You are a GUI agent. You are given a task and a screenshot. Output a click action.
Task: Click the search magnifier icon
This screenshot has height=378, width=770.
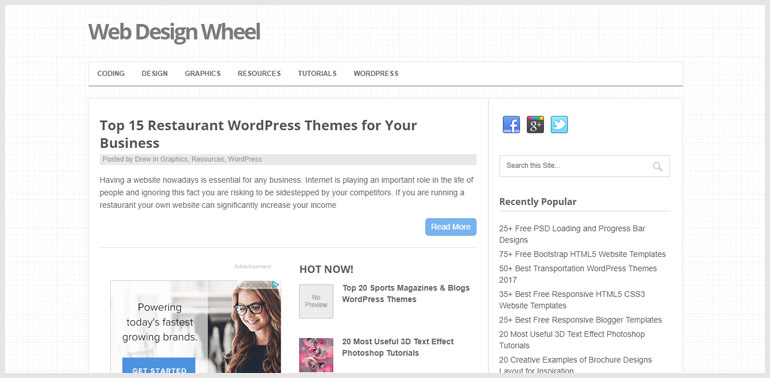tap(658, 166)
